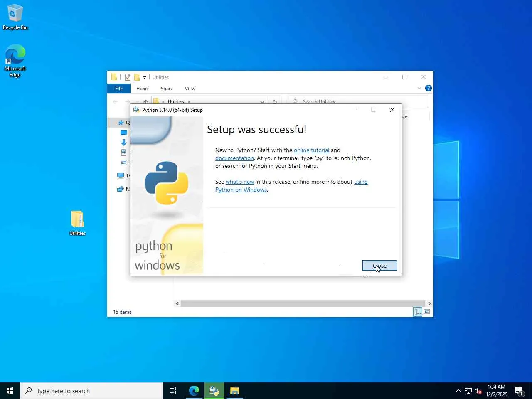
Task: Minimize the Python Setup dialog
Action: (355, 110)
